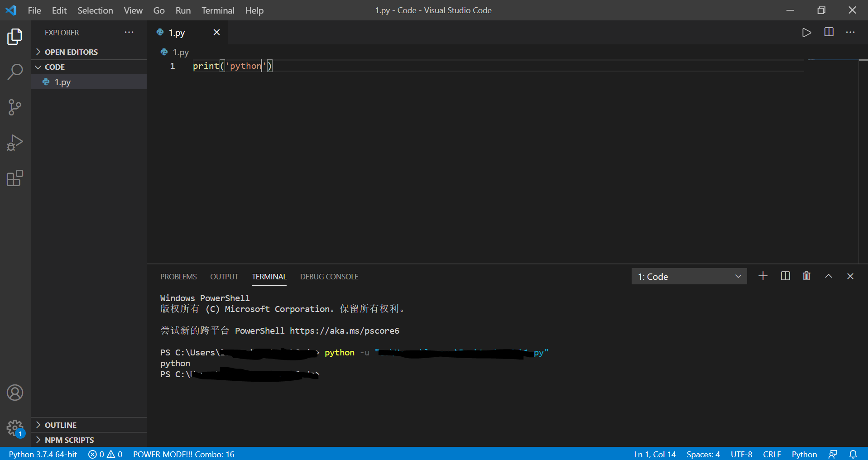This screenshot has height=460, width=868.
Task: Click the errors and warnings status indicator
Action: [x=105, y=454]
